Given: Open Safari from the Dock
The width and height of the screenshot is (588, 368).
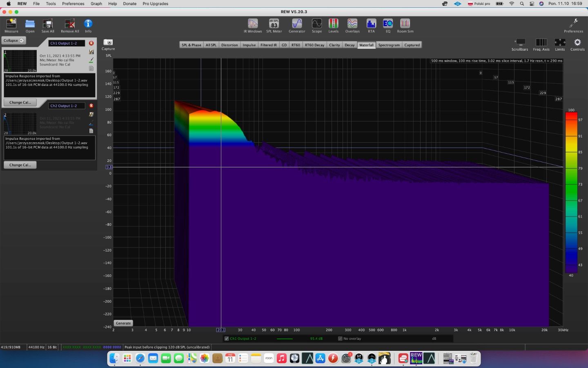Looking at the screenshot, I should click(x=140, y=358).
